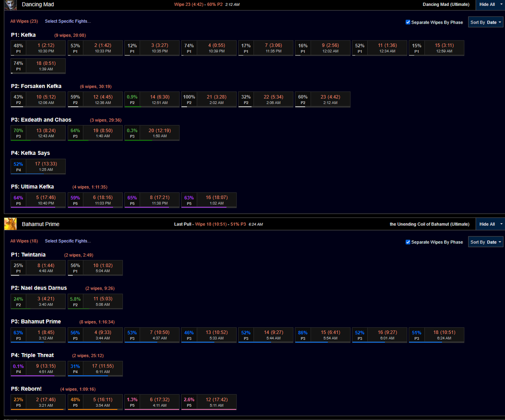The width and height of the screenshot is (505, 420).
Task: Open Sort By Date dropdown in Dancing Mad
Action: pos(486,22)
